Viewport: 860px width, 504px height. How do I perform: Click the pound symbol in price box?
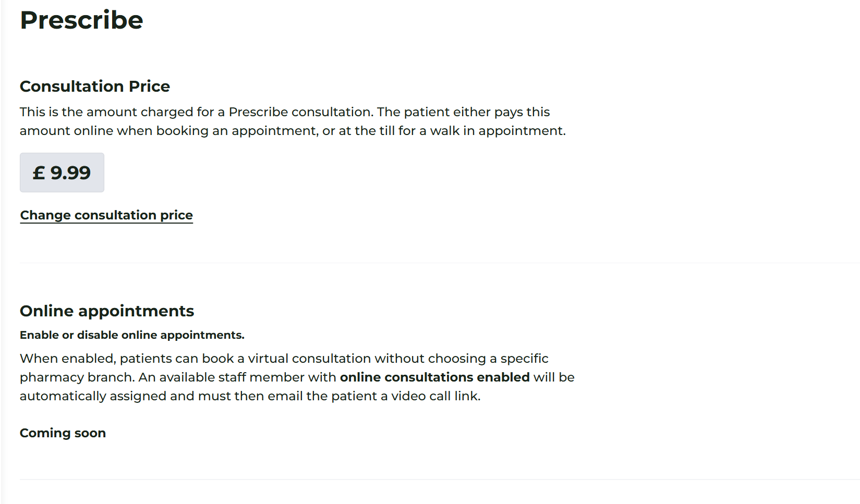click(39, 173)
